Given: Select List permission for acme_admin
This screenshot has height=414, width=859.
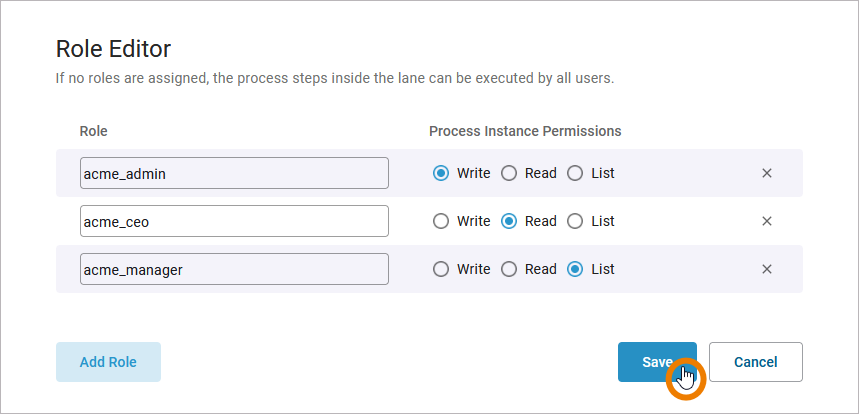Looking at the screenshot, I should (575, 173).
